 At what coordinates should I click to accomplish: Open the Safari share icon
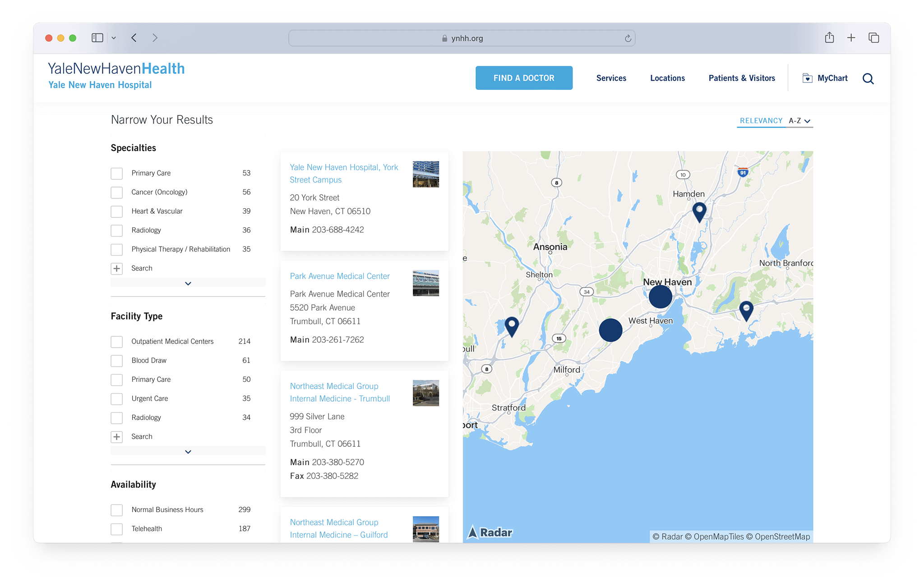829,37
